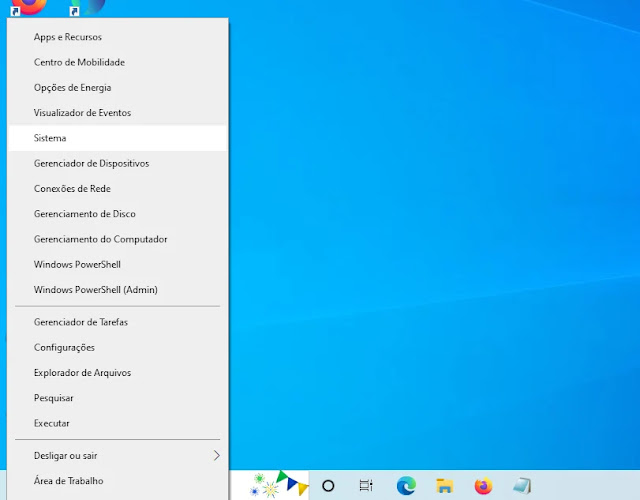This screenshot has width=640, height=500.
Task: Launch Gerenciador de Tarefas
Action: tap(81, 322)
